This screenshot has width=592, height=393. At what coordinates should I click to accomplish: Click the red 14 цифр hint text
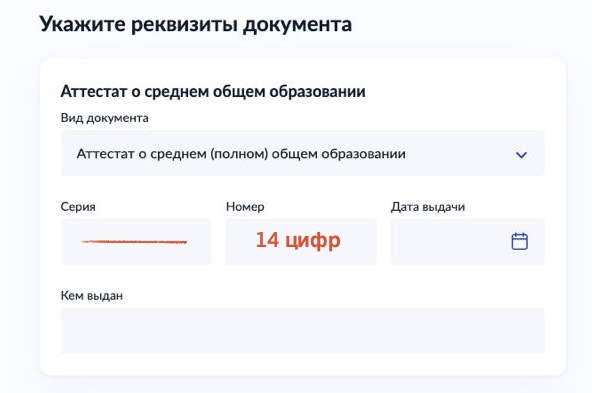click(298, 240)
